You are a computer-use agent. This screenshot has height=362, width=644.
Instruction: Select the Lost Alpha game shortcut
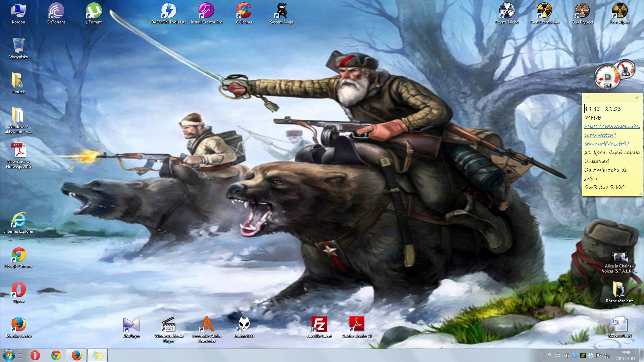coord(620,14)
